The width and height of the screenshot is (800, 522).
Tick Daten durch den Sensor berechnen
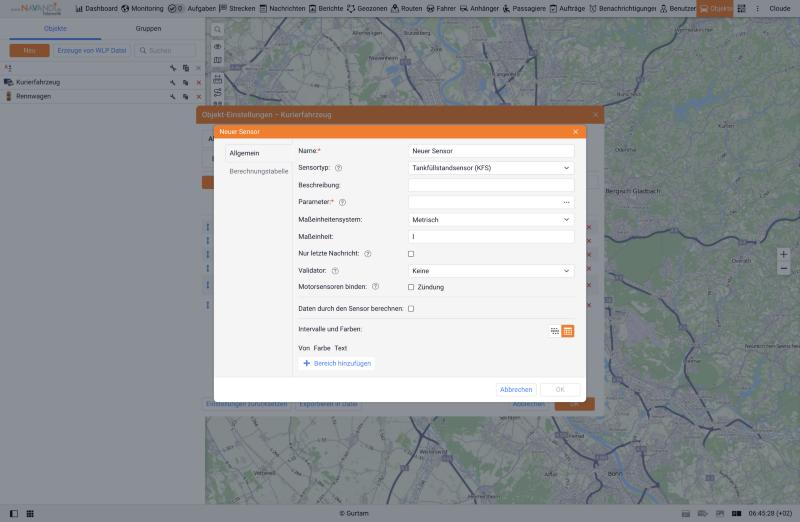click(x=411, y=309)
